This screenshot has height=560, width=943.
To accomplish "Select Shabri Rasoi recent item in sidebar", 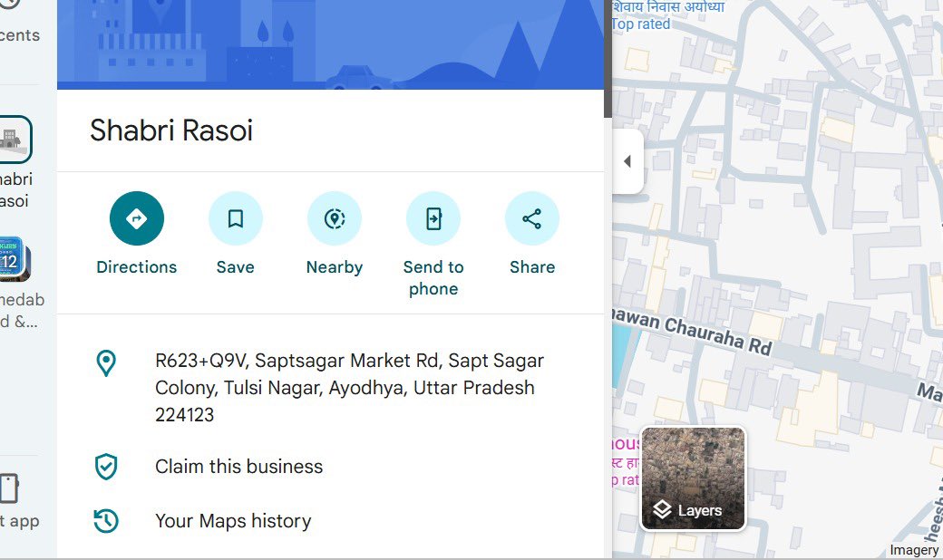I will click(x=15, y=140).
